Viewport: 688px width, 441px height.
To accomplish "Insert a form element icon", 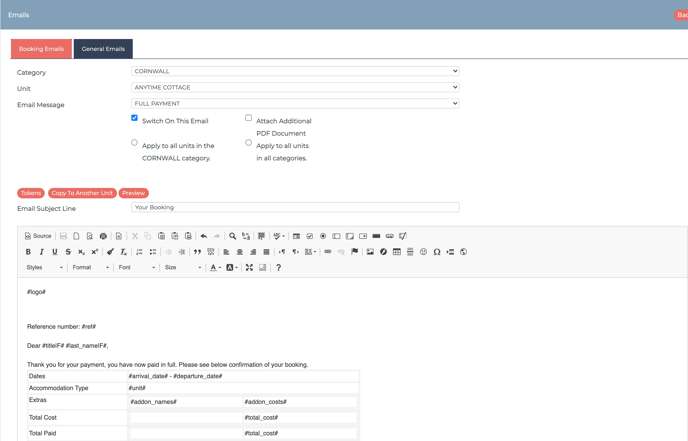I will [x=297, y=236].
